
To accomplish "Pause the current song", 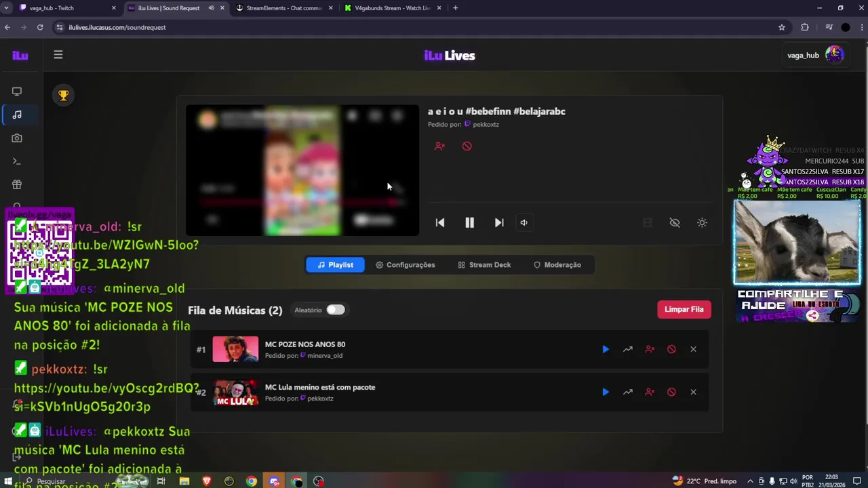I will tap(469, 222).
